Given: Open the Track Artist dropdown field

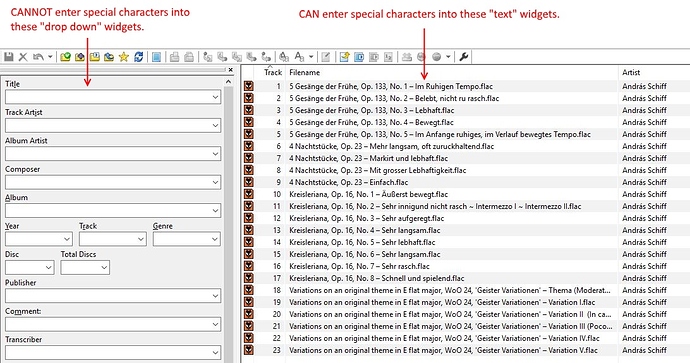Looking at the screenshot, I should coord(113,125).
